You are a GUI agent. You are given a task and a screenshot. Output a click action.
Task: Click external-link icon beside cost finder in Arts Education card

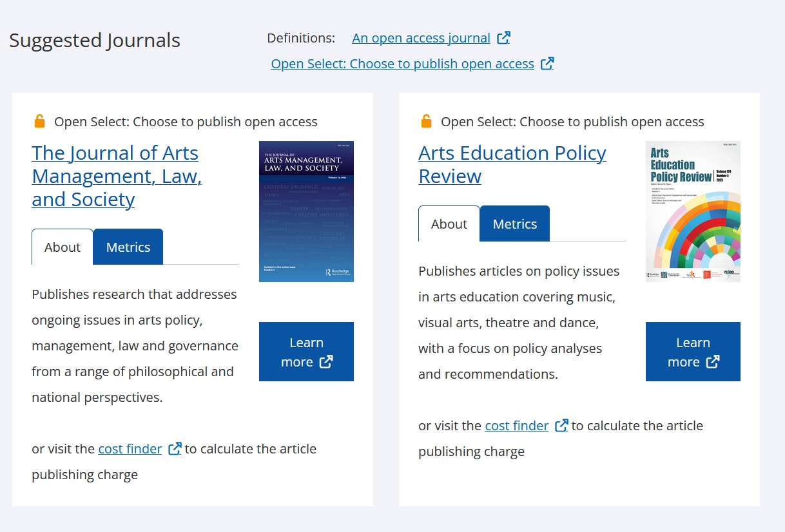561,426
